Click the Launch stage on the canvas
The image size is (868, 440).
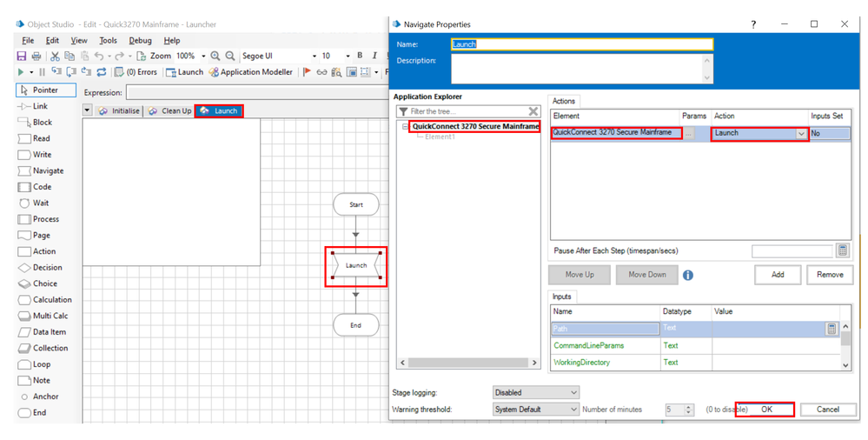coord(356,265)
